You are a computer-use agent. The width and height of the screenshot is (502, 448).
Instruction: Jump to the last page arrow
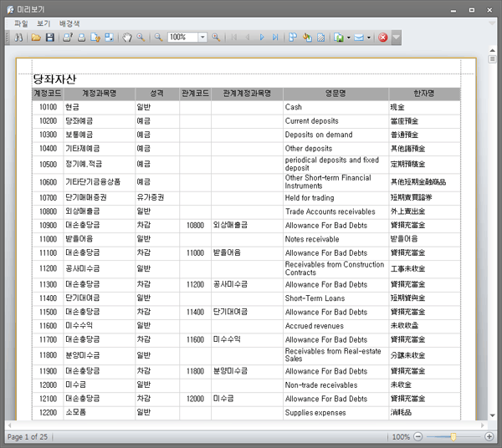click(276, 38)
